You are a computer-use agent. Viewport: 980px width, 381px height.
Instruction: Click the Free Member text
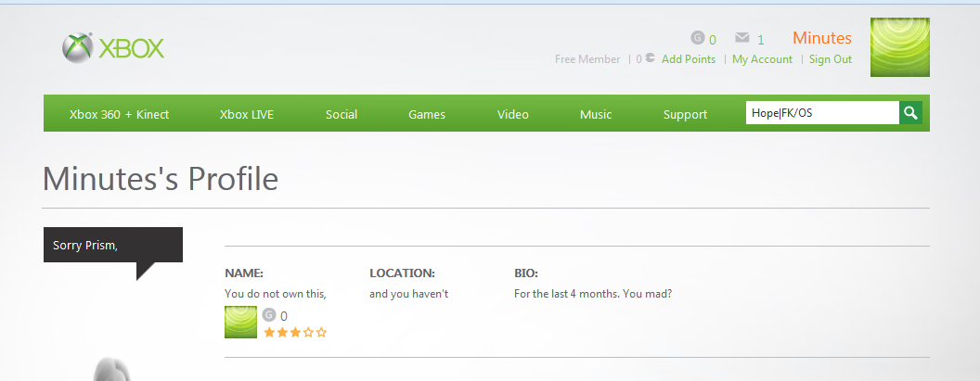587,59
